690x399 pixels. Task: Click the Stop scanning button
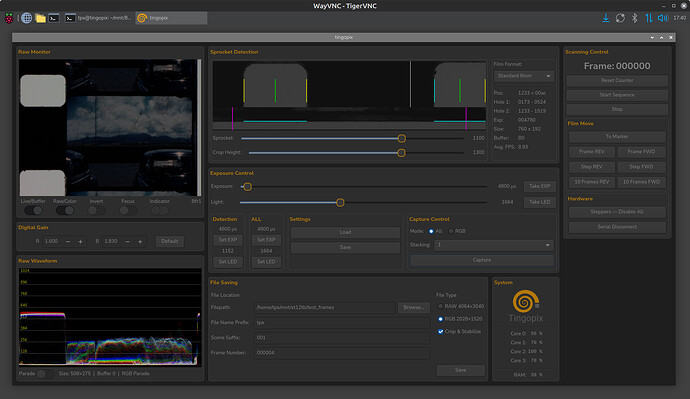[x=617, y=110]
